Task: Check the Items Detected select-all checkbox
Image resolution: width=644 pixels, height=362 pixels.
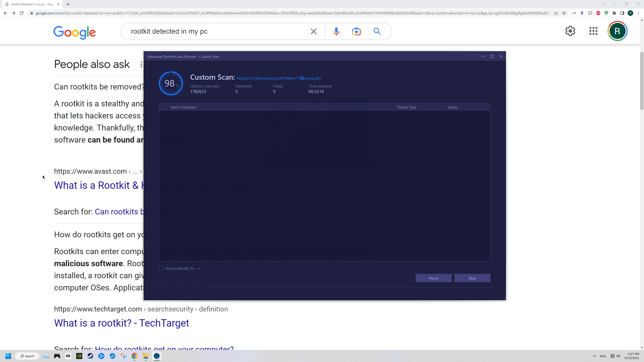Action: [165, 107]
